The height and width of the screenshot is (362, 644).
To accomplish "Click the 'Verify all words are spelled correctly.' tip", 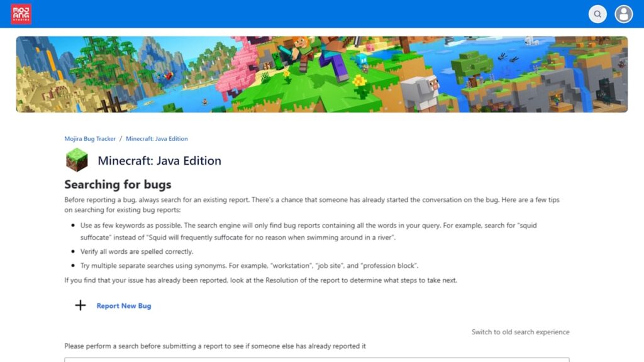I will [x=136, y=251].
